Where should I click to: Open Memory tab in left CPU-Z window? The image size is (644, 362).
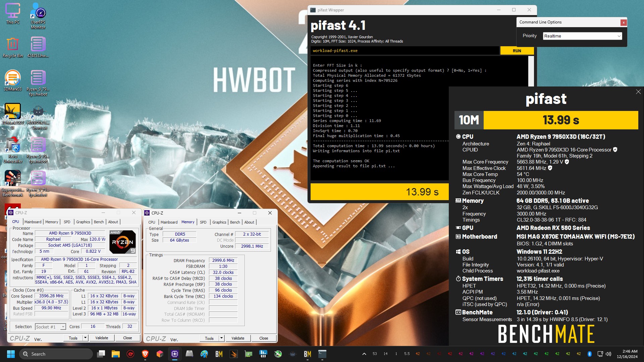[x=52, y=222]
